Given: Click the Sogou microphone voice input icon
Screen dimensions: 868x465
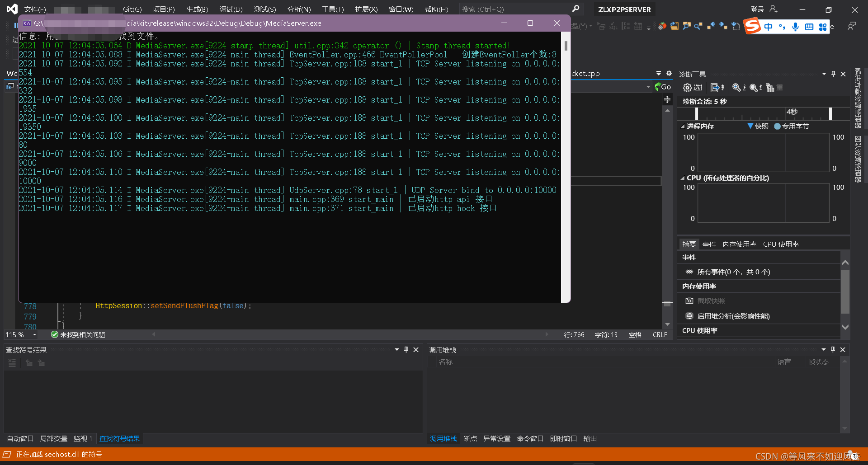Looking at the screenshot, I should pos(796,27).
